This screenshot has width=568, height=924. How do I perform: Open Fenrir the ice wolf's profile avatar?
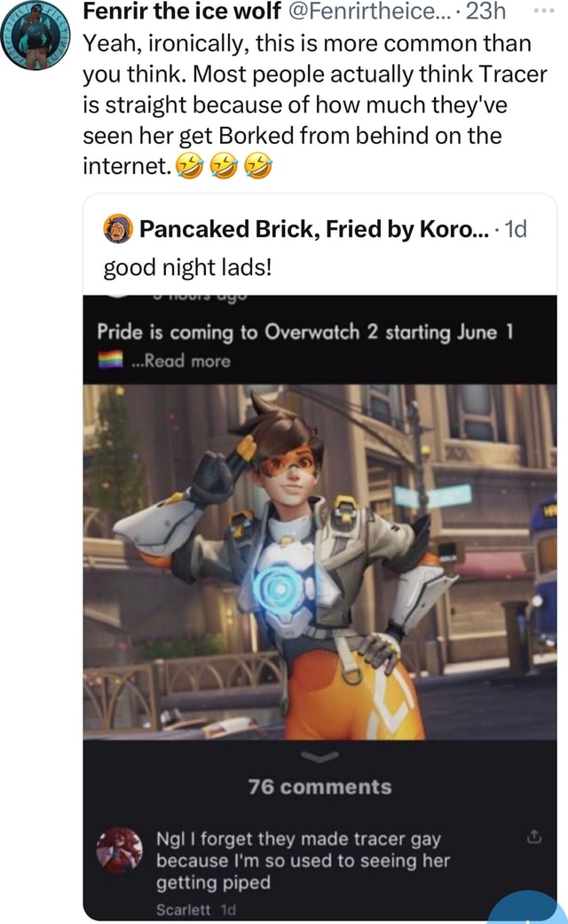click(x=35, y=36)
